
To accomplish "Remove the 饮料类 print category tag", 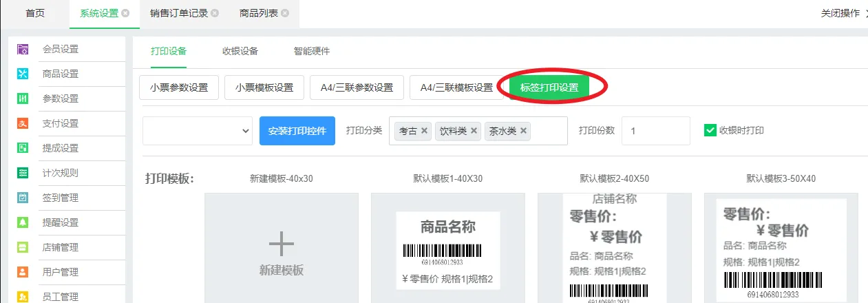I will coord(474,131).
